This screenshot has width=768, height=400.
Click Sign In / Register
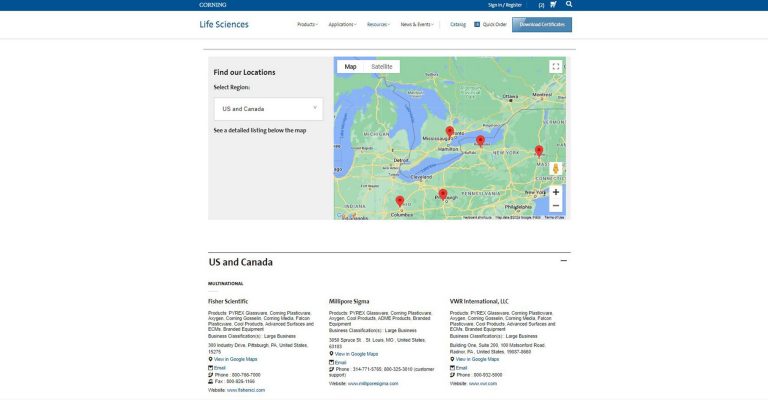[x=504, y=5]
